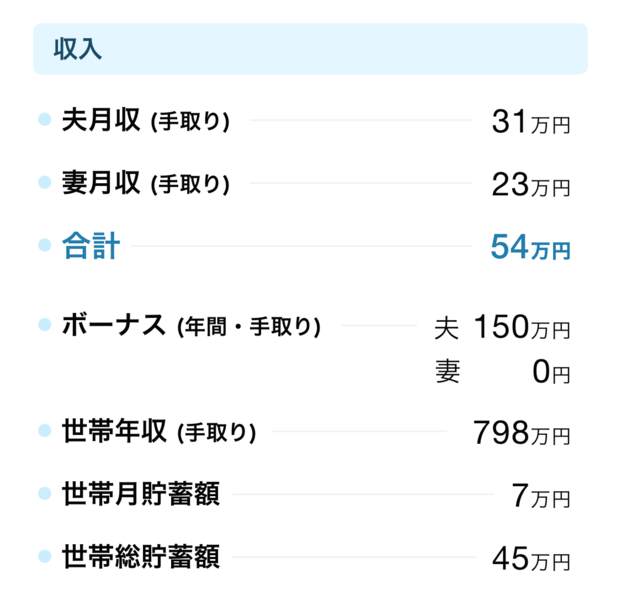Screen dimensions: 621x606
Task: Select the 夫月収 (手取り) label
Action: (x=146, y=120)
